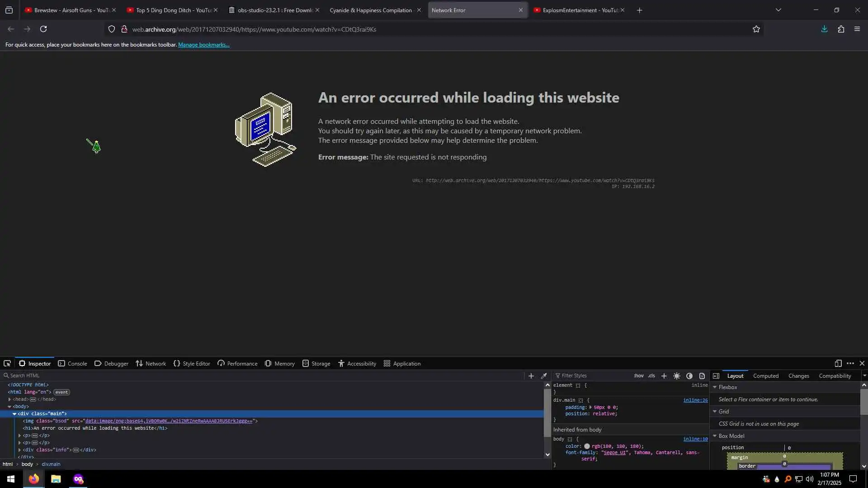
Task: Toggle light color scheme simulation
Action: click(677, 376)
